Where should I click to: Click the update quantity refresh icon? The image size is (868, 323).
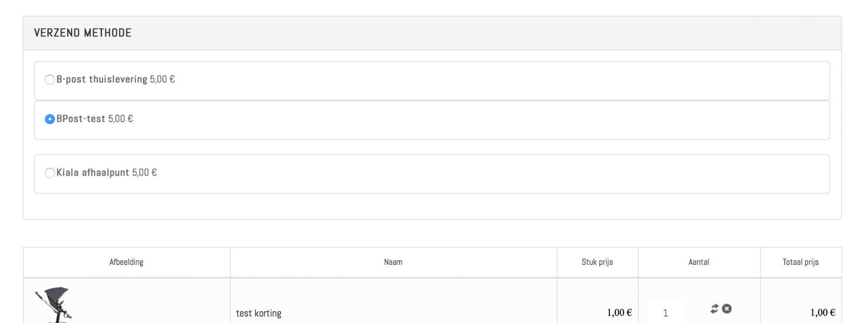(714, 309)
